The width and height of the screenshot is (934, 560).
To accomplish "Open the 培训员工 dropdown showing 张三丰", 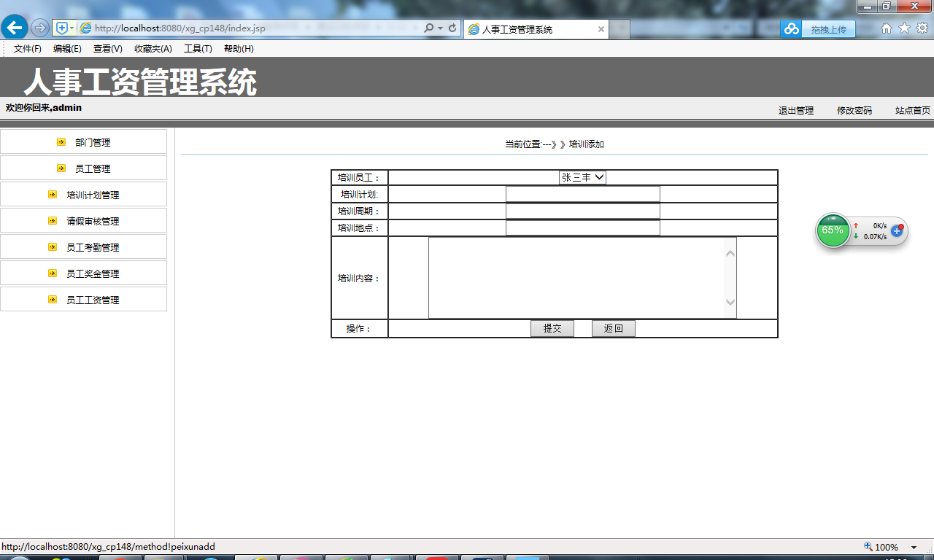I will 582,177.
